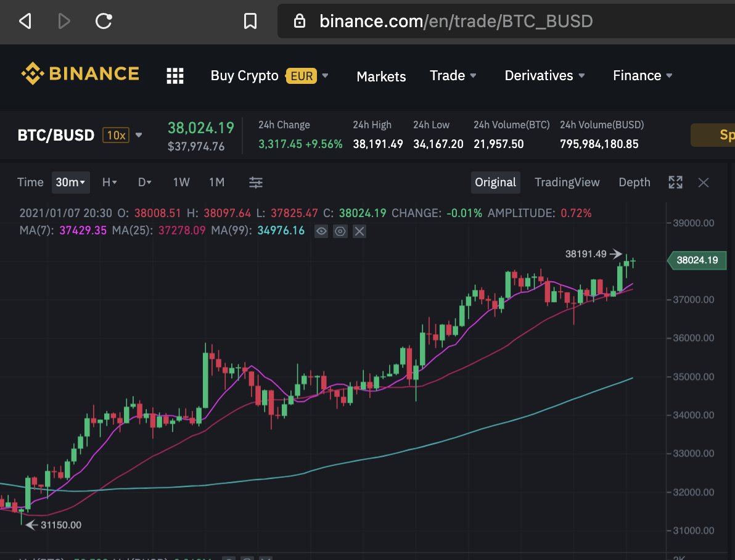Toggle MA lines visibility eye icon
735x560 pixels.
pyautogui.click(x=321, y=231)
